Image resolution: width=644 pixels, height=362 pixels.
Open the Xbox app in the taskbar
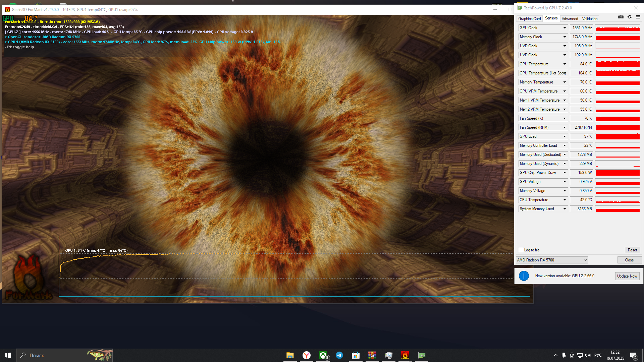tap(323, 355)
